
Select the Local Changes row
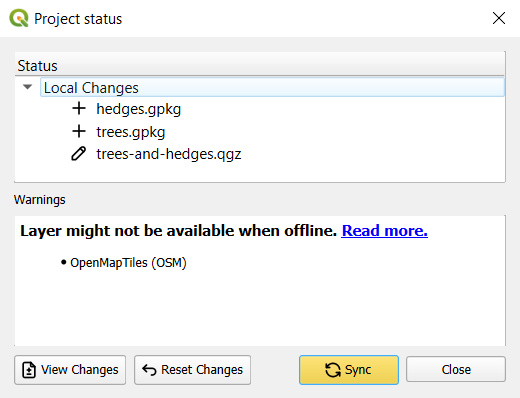pyautogui.click(x=272, y=87)
